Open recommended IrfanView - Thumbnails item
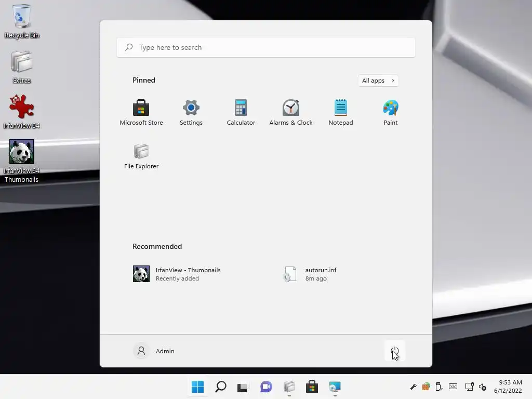The width and height of the screenshot is (532, 399). click(177, 274)
